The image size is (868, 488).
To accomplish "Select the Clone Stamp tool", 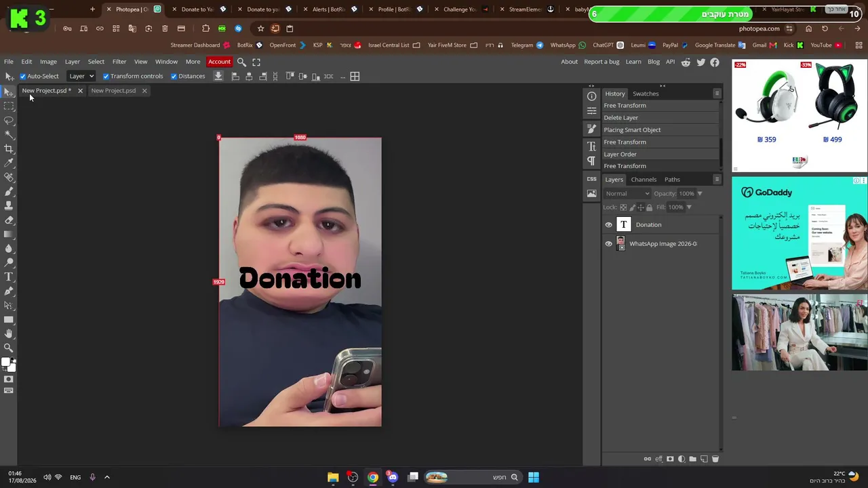I will coord(9,205).
